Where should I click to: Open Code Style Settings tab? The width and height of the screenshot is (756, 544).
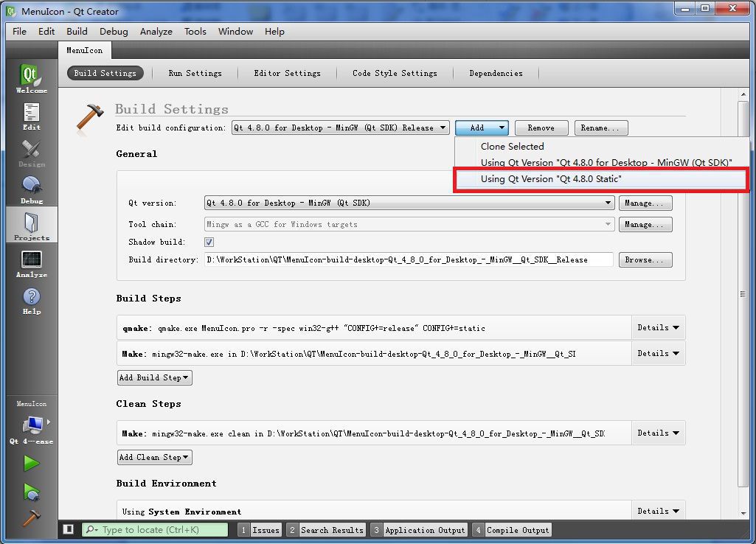[395, 73]
